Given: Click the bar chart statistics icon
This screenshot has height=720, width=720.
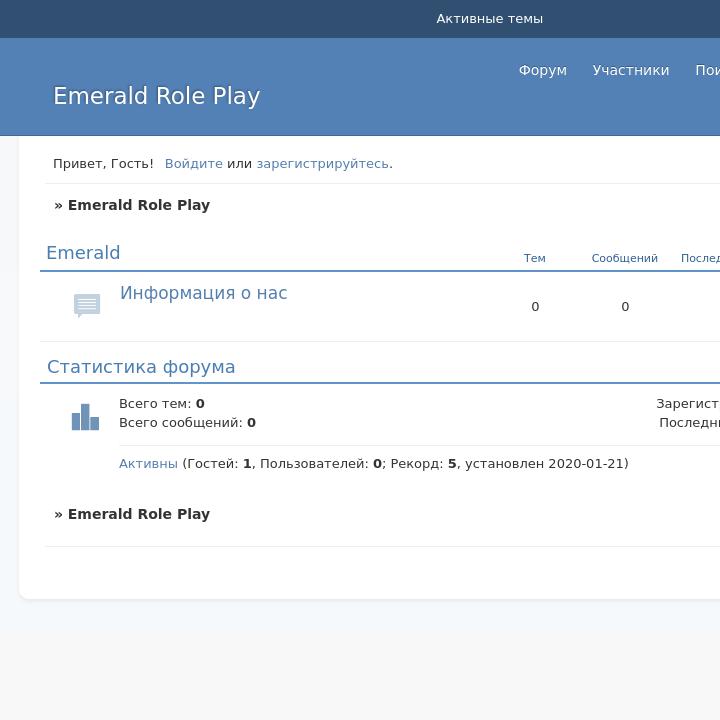Looking at the screenshot, I should pyautogui.click(x=85, y=417).
